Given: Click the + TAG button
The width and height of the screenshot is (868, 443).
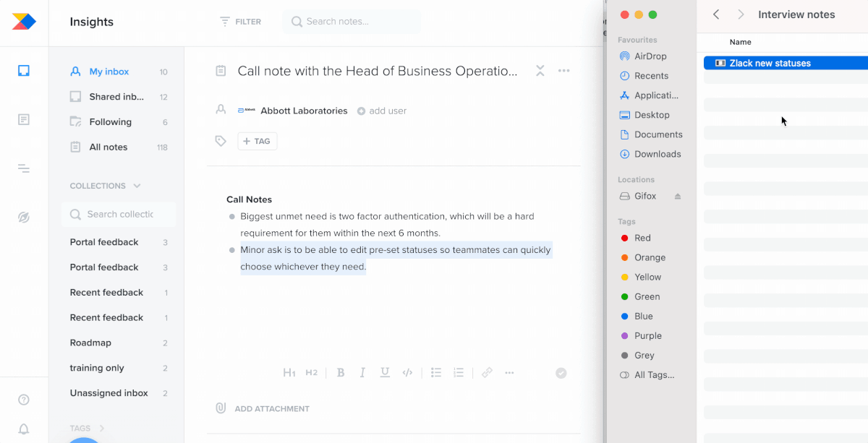Looking at the screenshot, I should (257, 141).
